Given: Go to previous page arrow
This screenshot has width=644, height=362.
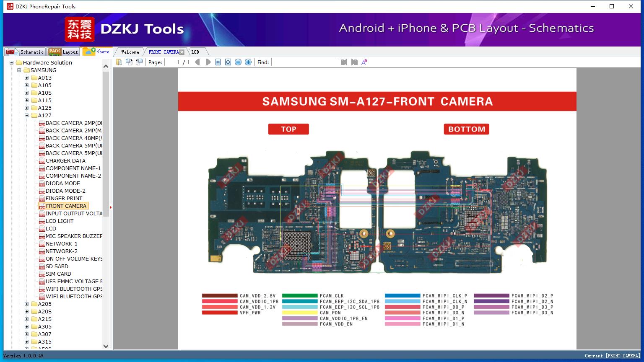Looking at the screenshot, I should click(x=197, y=62).
